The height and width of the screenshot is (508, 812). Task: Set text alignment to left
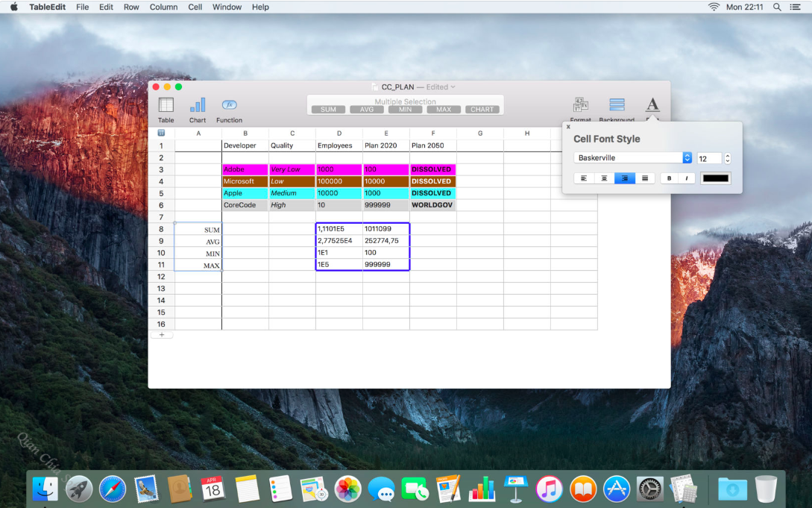tap(584, 178)
